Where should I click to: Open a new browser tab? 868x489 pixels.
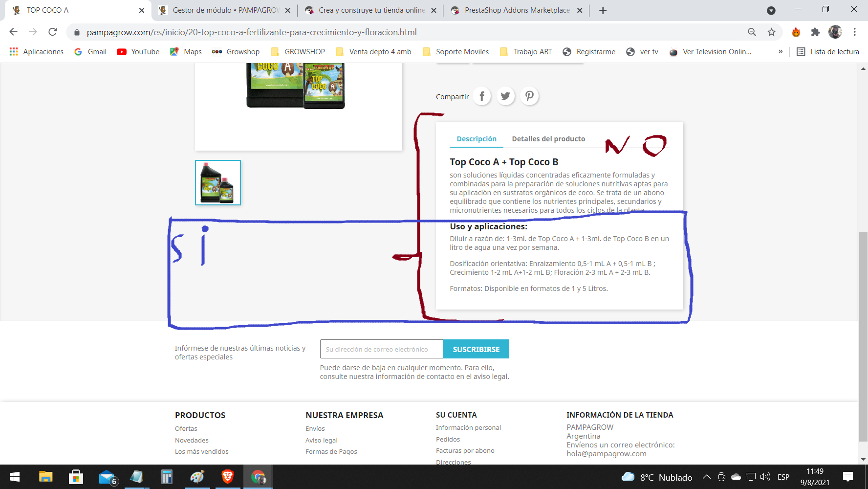(x=603, y=10)
